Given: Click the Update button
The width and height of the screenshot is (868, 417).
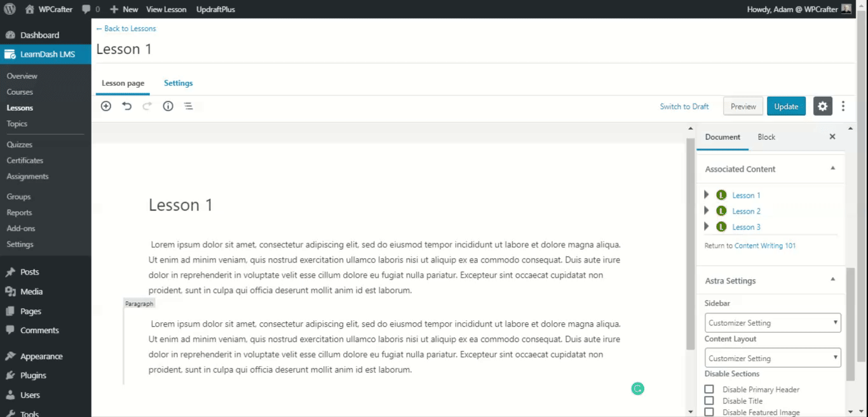Looking at the screenshot, I should click(x=786, y=106).
